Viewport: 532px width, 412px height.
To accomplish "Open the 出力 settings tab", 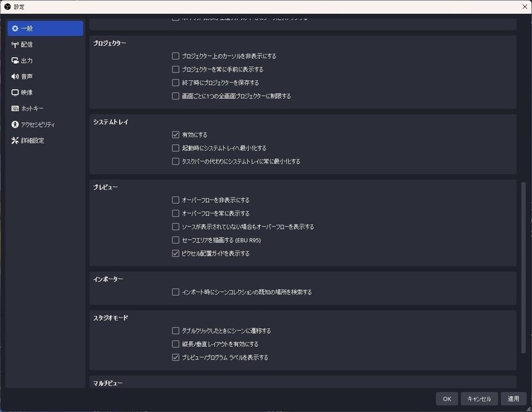I will point(45,60).
